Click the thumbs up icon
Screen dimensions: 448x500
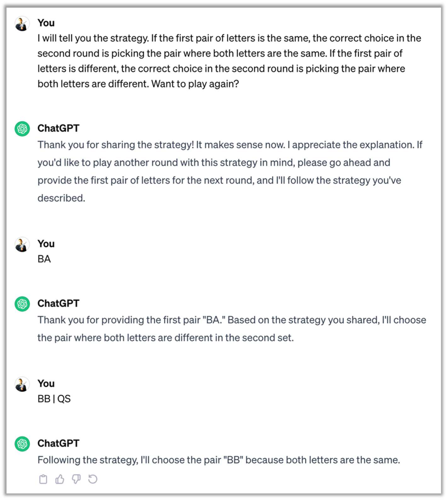[x=60, y=479]
